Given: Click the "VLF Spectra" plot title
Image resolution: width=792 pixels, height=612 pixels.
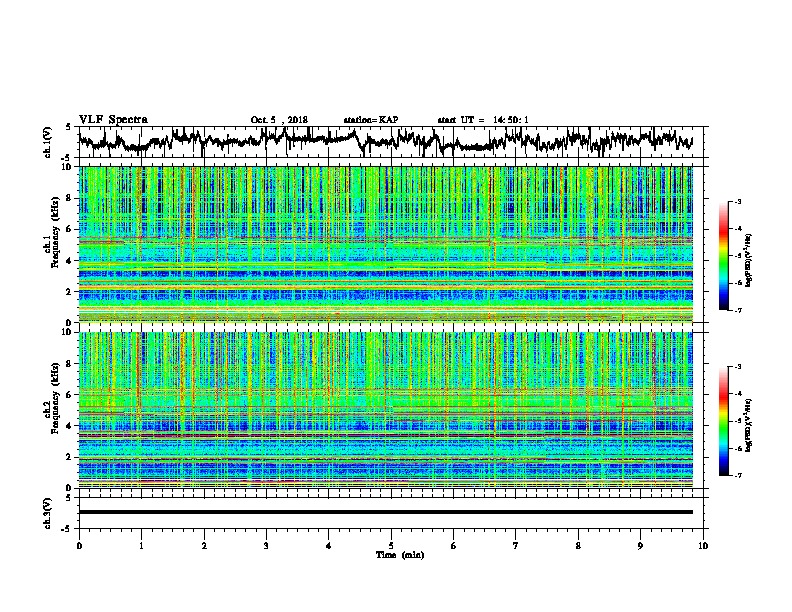Looking at the screenshot, I should point(113,119).
